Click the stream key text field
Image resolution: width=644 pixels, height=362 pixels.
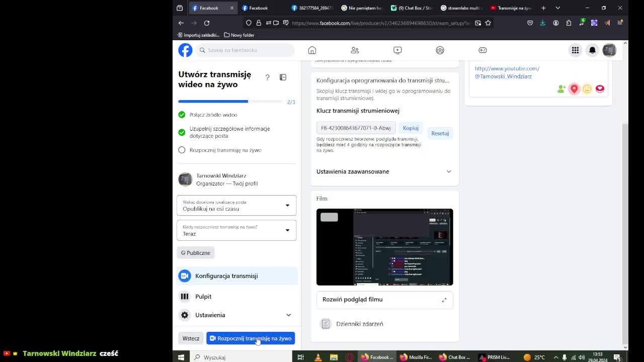(356, 128)
